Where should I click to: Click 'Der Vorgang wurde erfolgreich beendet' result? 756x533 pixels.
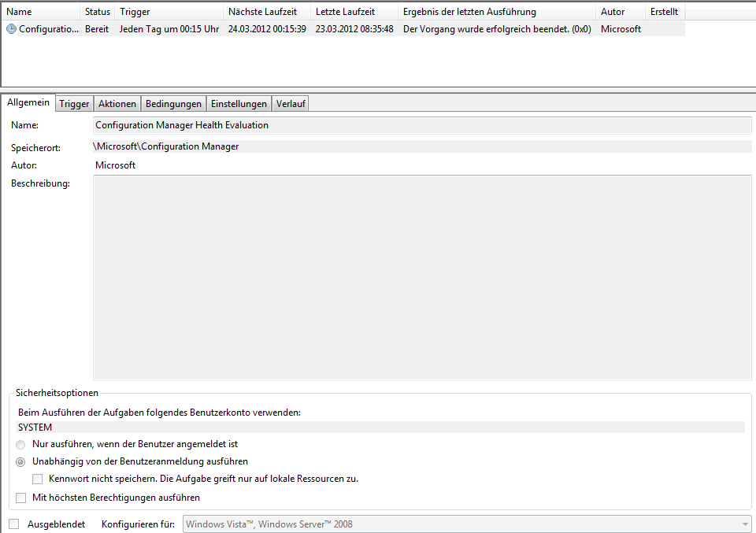click(x=497, y=29)
